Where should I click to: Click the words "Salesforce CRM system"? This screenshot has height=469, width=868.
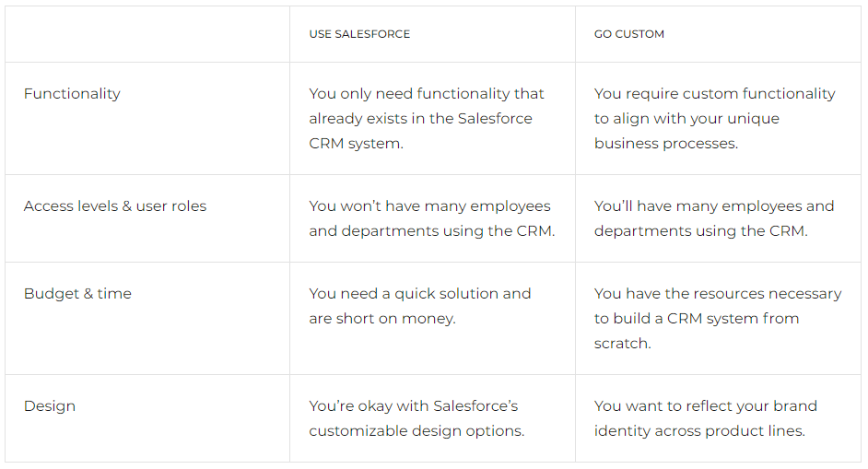(421, 131)
